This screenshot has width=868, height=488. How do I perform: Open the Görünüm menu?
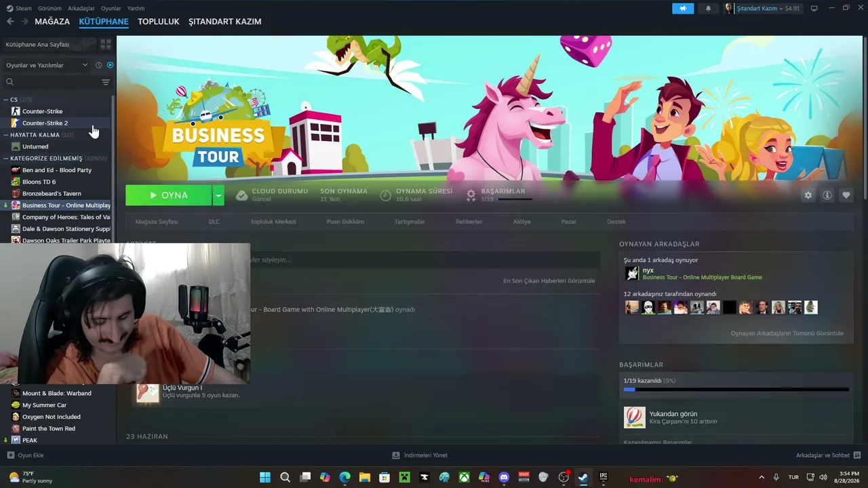pyautogui.click(x=50, y=8)
